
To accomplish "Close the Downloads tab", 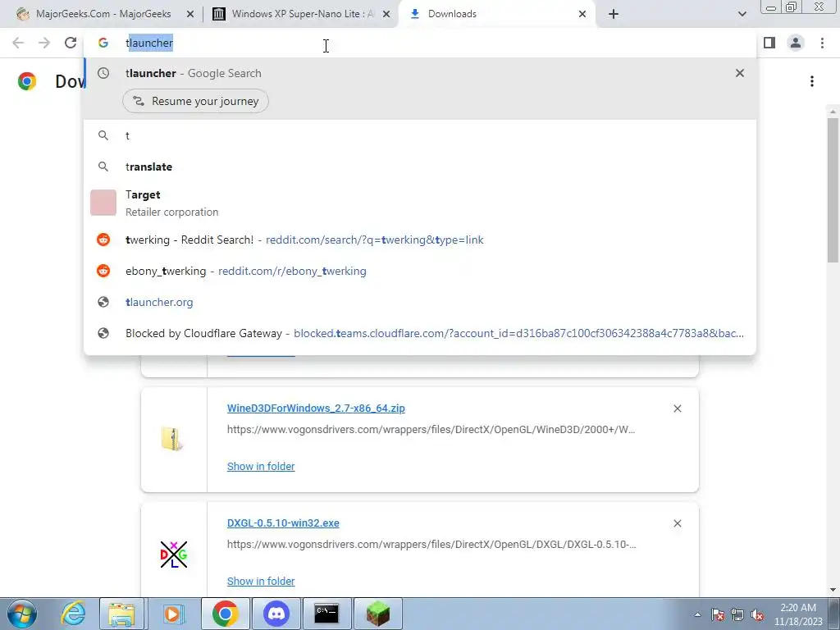I will [x=582, y=14].
